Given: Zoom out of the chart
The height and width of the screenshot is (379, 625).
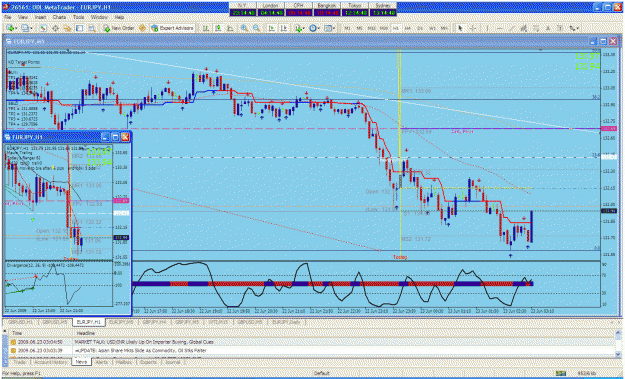Looking at the screenshot, I should tap(256, 28).
